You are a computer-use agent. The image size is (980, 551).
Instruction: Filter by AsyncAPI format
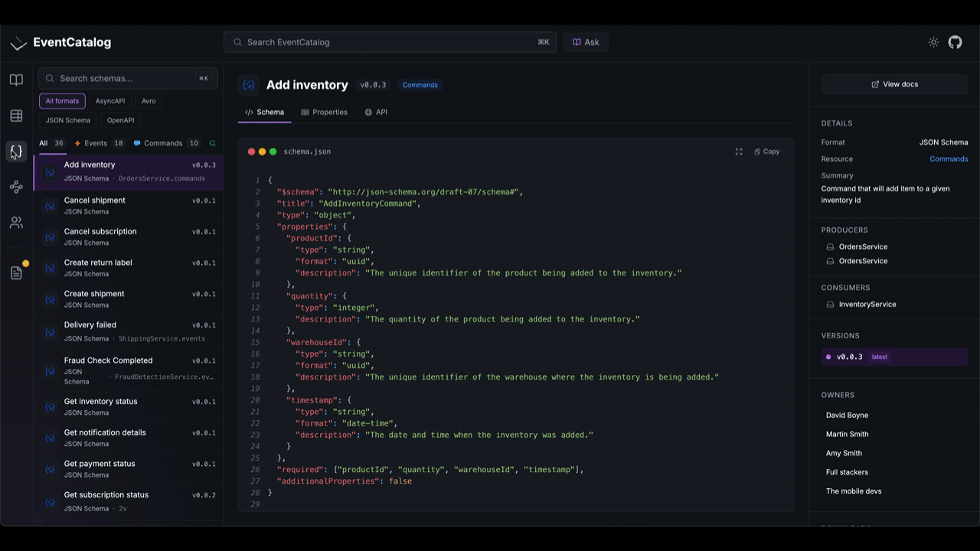coord(110,101)
